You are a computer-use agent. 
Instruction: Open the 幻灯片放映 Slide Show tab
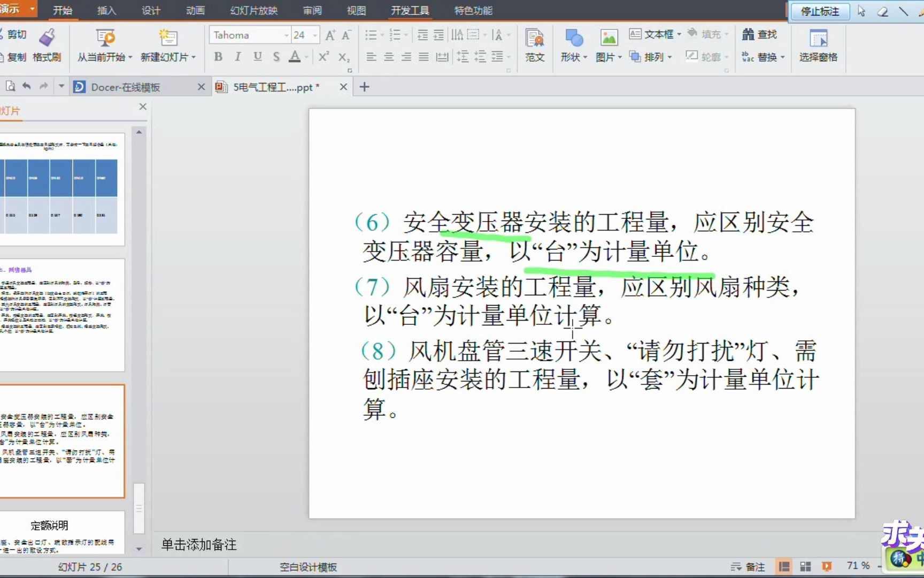[x=254, y=10]
